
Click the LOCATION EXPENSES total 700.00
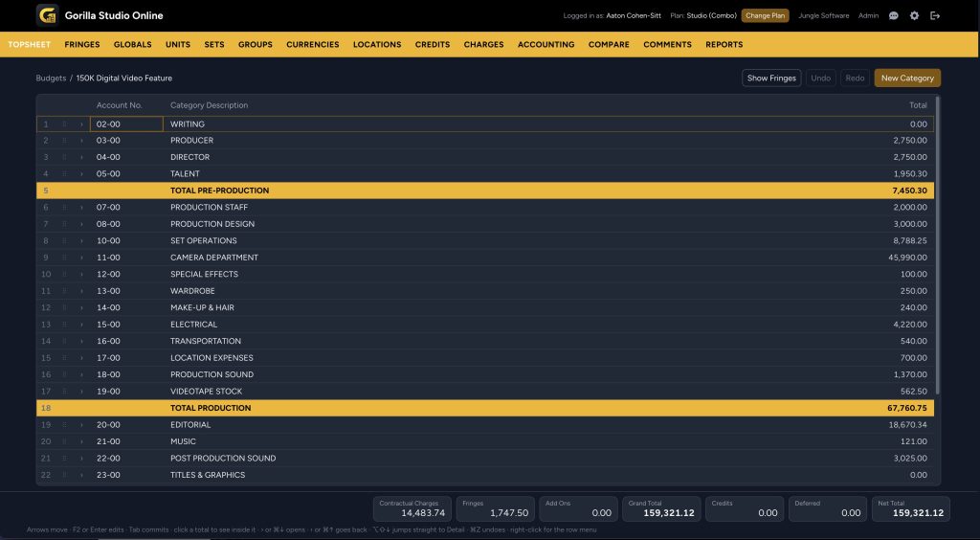914,358
